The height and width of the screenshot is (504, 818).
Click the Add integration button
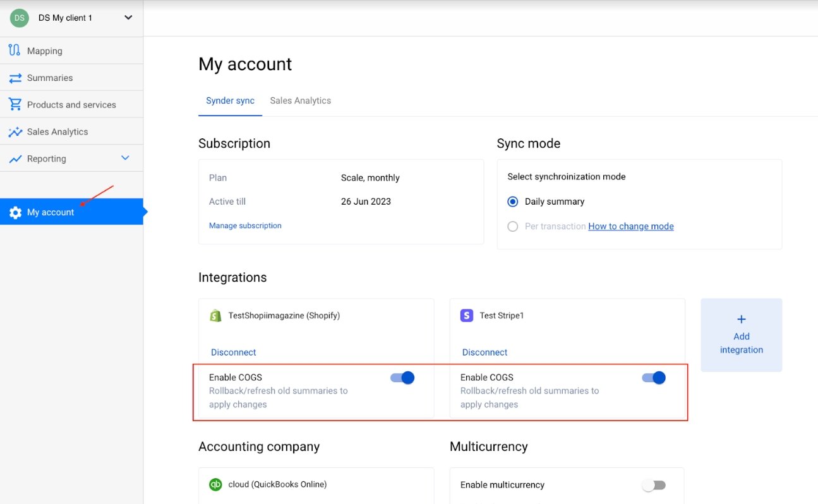[x=741, y=335]
